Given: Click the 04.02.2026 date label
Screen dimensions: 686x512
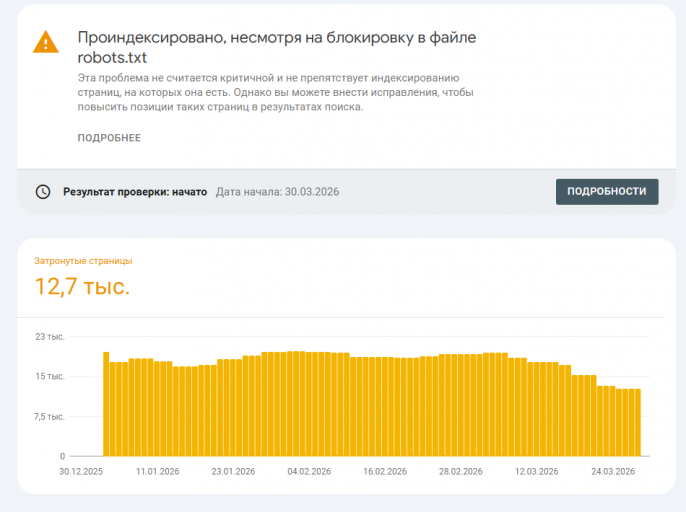Looking at the screenshot, I should point(309,471).
